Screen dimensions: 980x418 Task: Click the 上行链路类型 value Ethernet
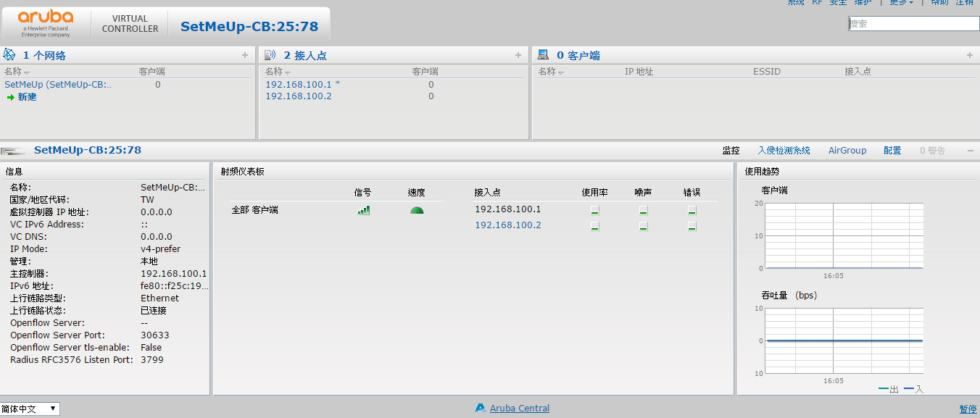tap(159, 298)
